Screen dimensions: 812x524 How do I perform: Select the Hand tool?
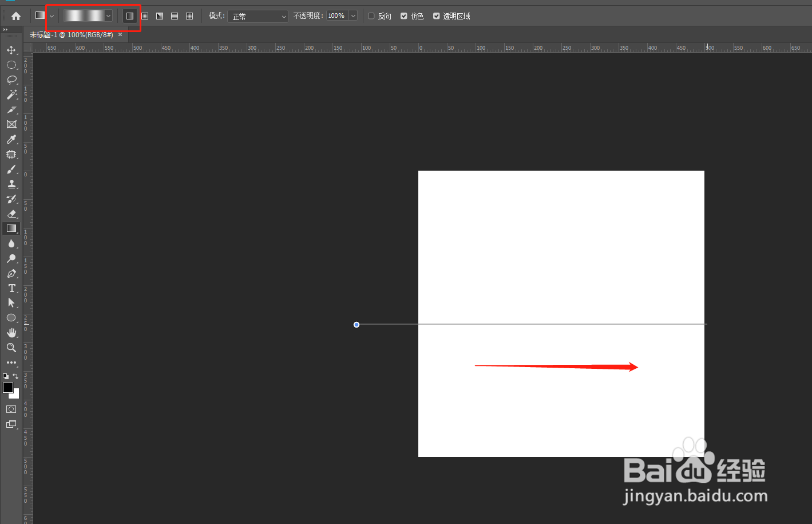[x=11, y=333]
